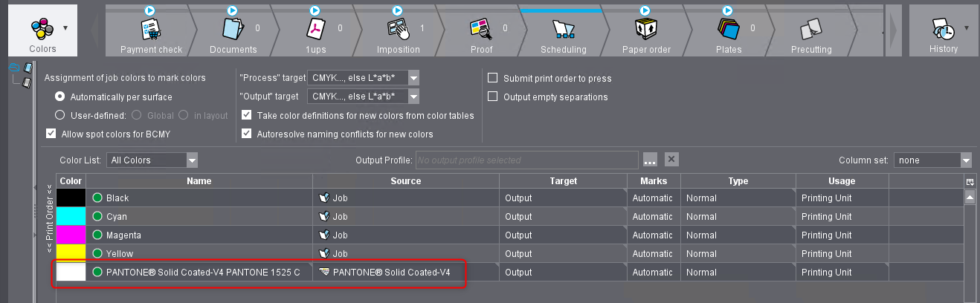Viewport: 980px width, 303px height.
Task: Clear the output profile with X button
Action: pyautogui.click(x=671, y=160)
